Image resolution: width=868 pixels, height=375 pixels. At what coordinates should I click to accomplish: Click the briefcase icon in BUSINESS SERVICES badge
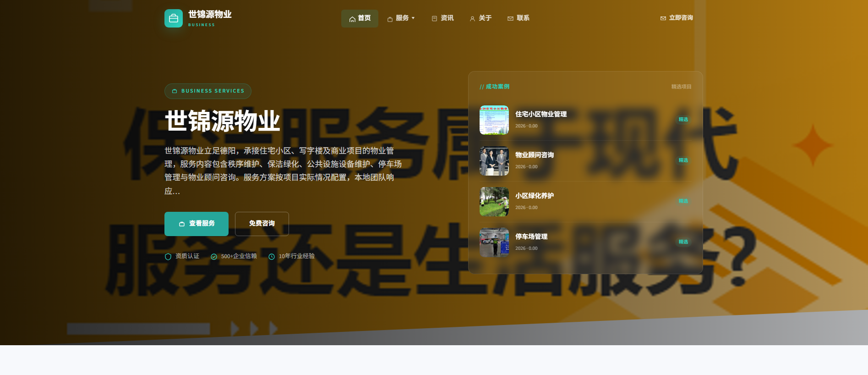click(175, 91)
